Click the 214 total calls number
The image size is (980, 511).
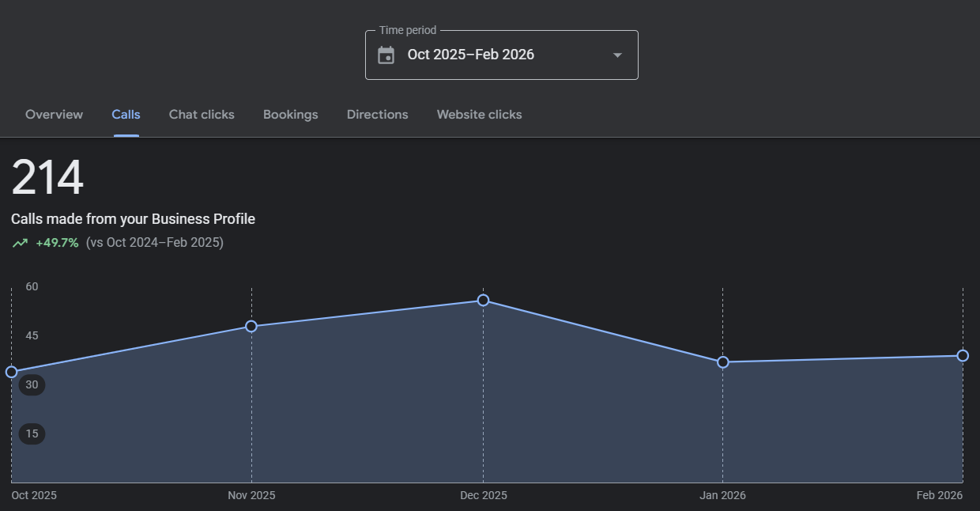tap(47, 178)
